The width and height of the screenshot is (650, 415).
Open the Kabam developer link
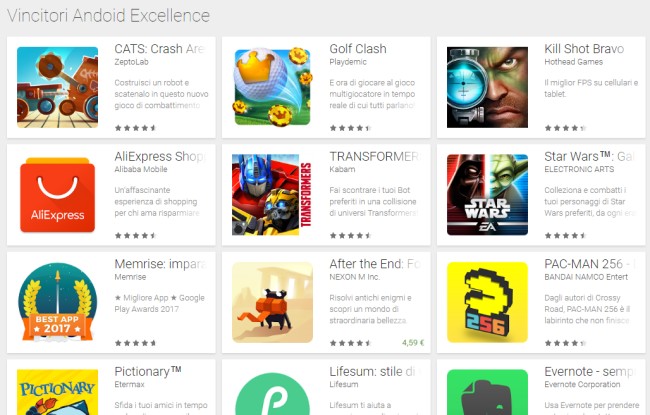342,169
